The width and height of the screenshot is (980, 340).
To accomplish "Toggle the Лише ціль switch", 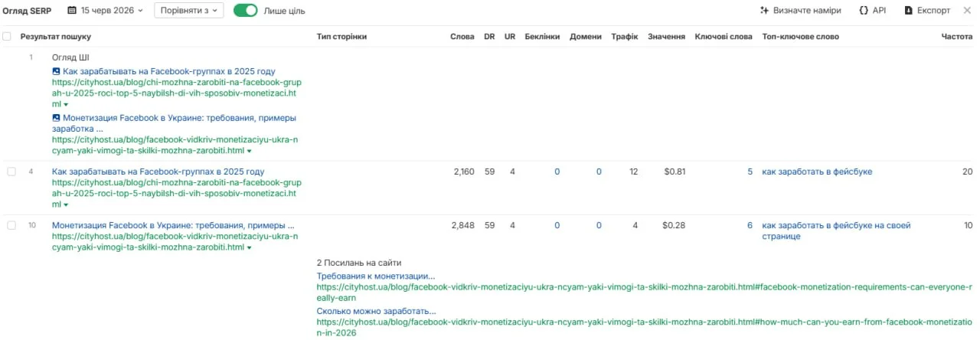I will click(x=245, y=11).
